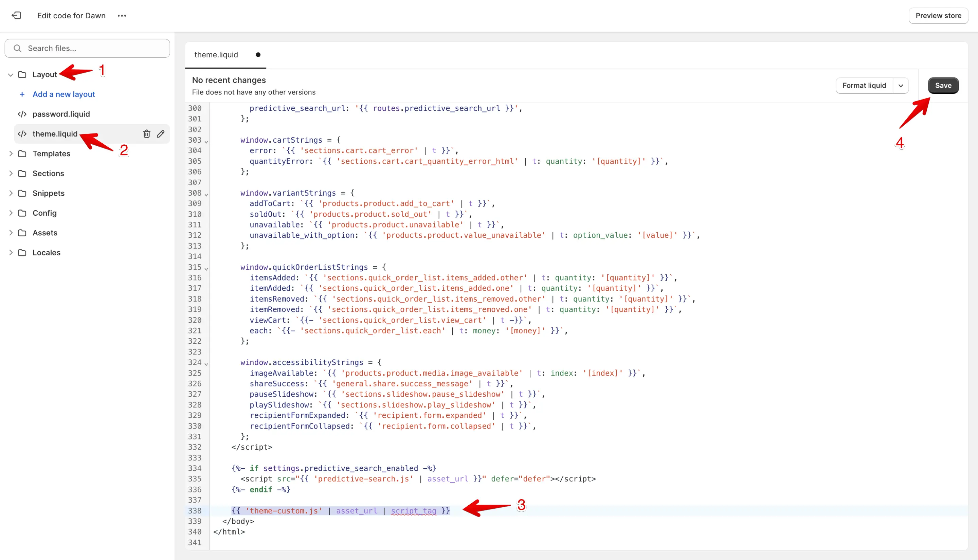Collapse the Layout folder chevron
Screen dimensions: 978x560
pyautogui.click(x=11, y=75)
